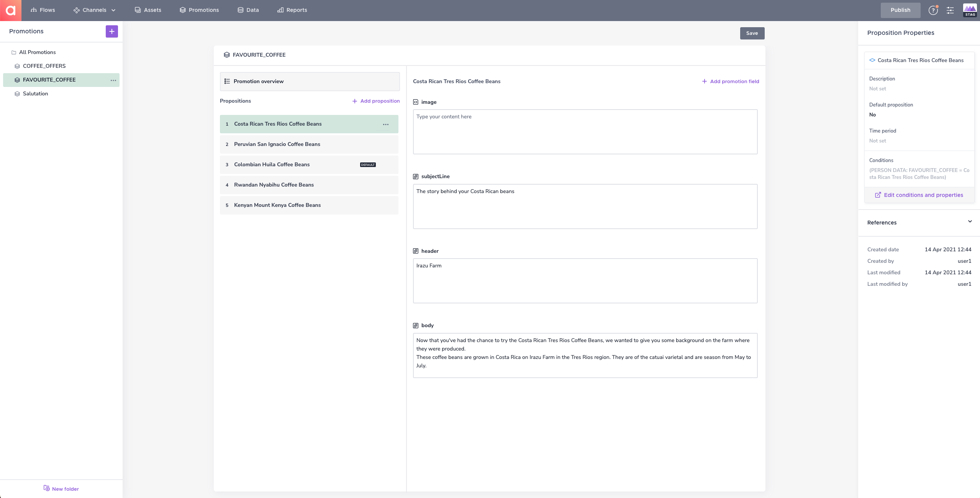Click the Save button
The image size is (980, 498).
(752, 33)
